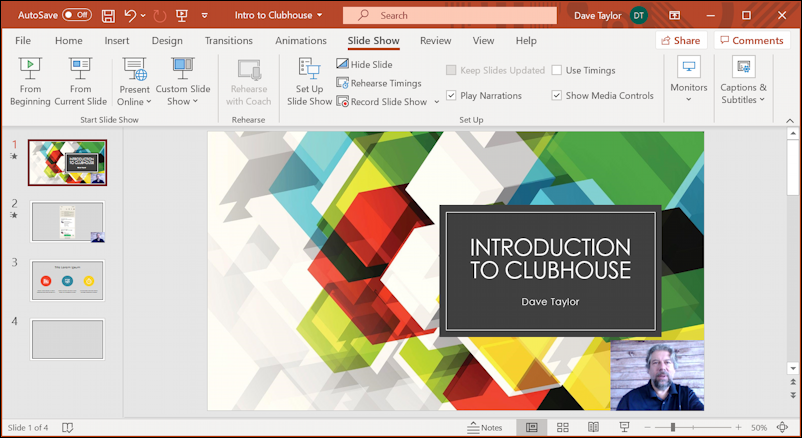Select slide 3 thumbnail

click(68, 280)
